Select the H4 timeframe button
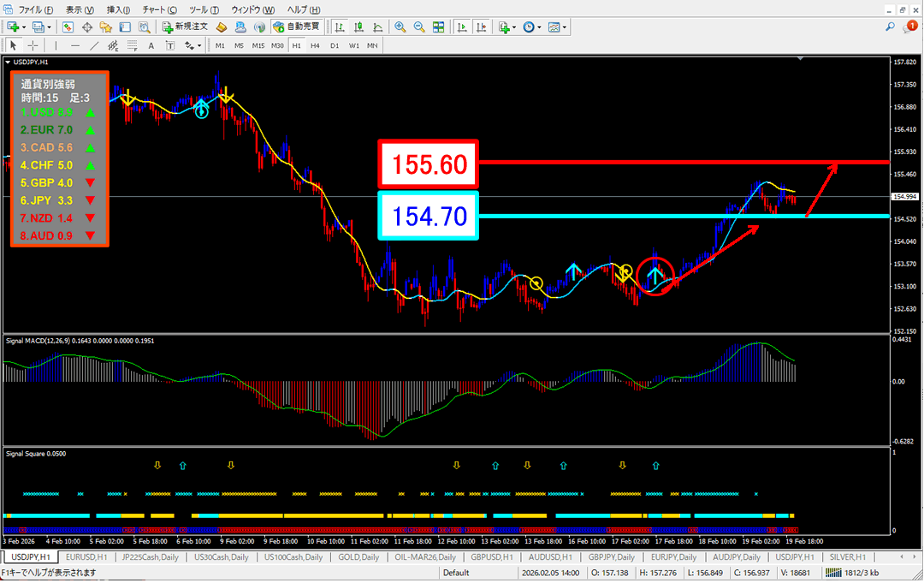Image resolution: width=924 pixels, height=583 pixels. point(315,45)
